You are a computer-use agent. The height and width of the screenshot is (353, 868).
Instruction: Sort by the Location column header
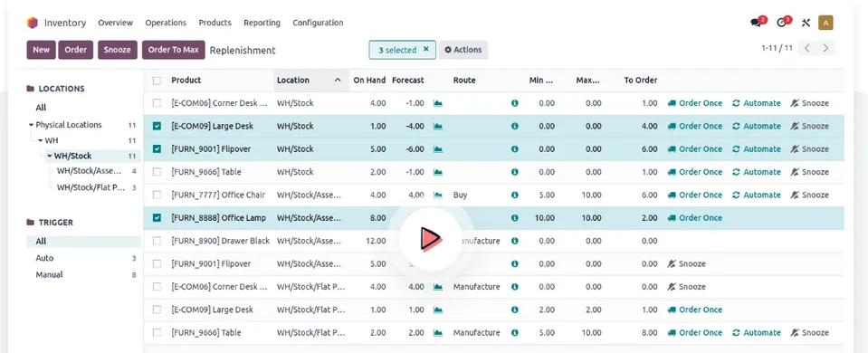pyautogui.click(x=311, y=81)
